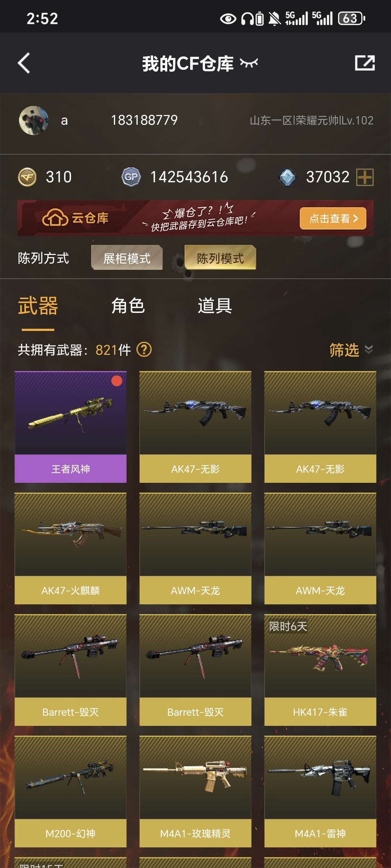Click the double chevron beside 筛选

pos(369,349)
